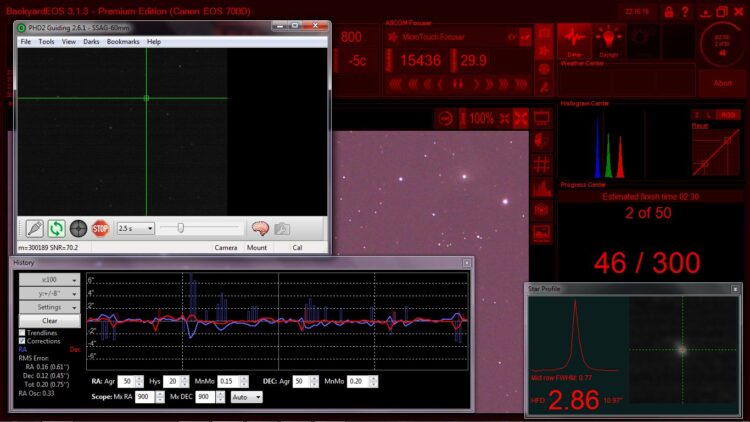The image size is (750, 422).
Task: Click Mount status in PHD2 status bar
Action: click(257, 247)
